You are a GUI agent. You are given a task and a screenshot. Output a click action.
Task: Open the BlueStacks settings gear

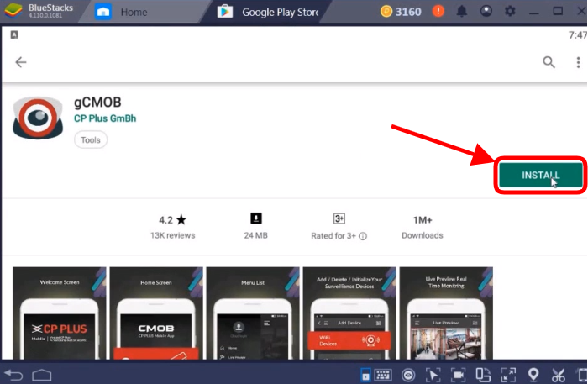(510, 11)
